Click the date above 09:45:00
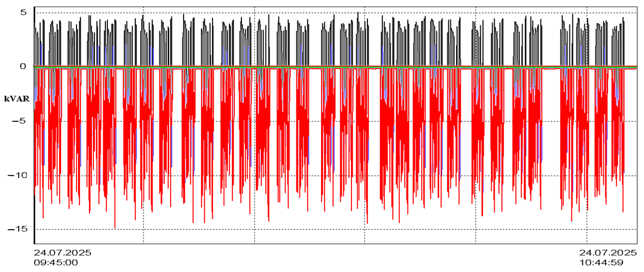 [62, 253]
